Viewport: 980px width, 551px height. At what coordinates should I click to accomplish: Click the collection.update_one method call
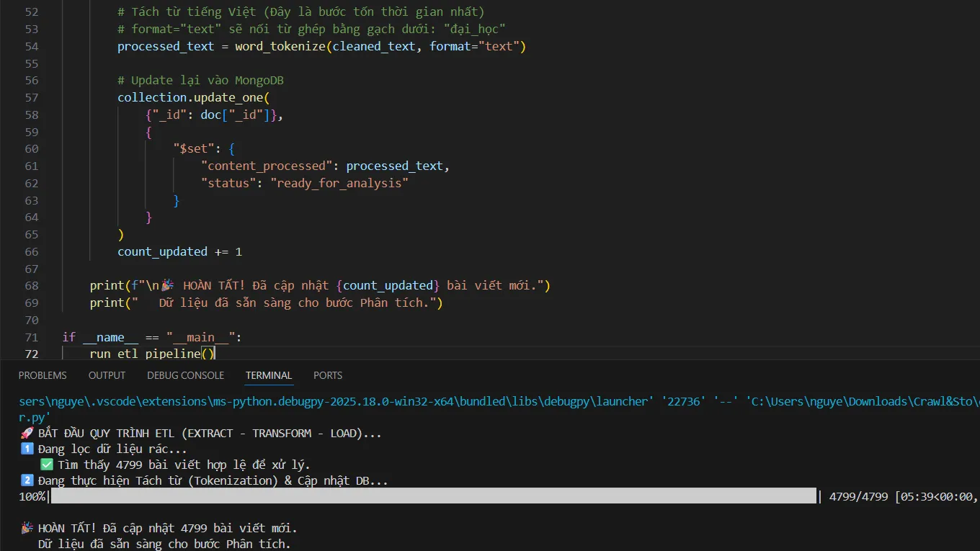point(192,97)
